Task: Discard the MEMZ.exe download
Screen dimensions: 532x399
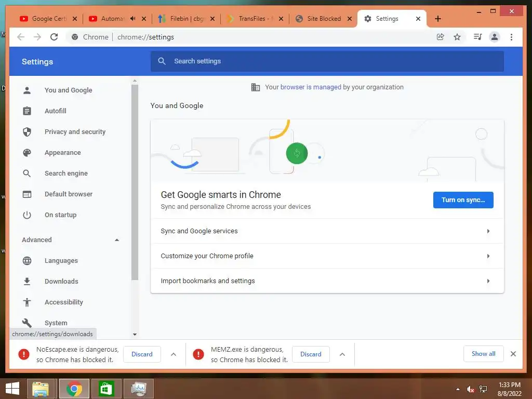Action: (311, 354)
